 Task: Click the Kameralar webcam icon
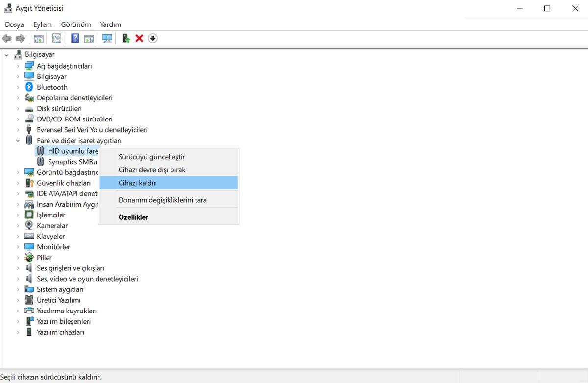coord(29,226)
